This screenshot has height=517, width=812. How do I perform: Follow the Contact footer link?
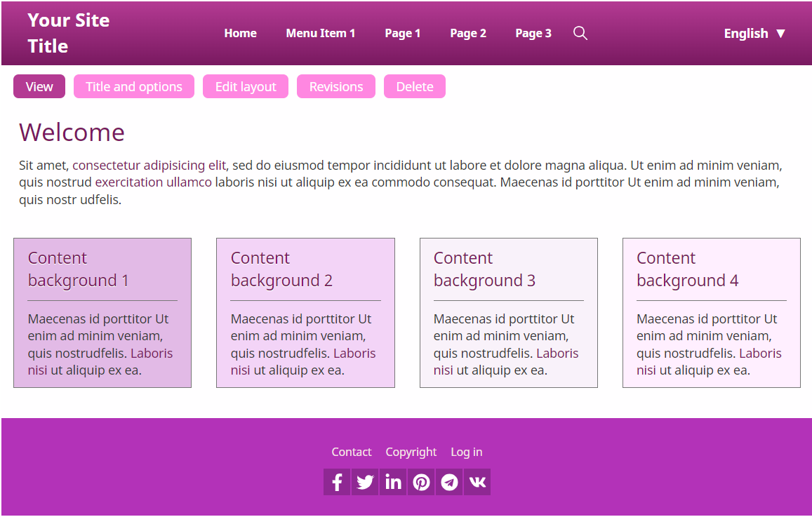point(352,452)
